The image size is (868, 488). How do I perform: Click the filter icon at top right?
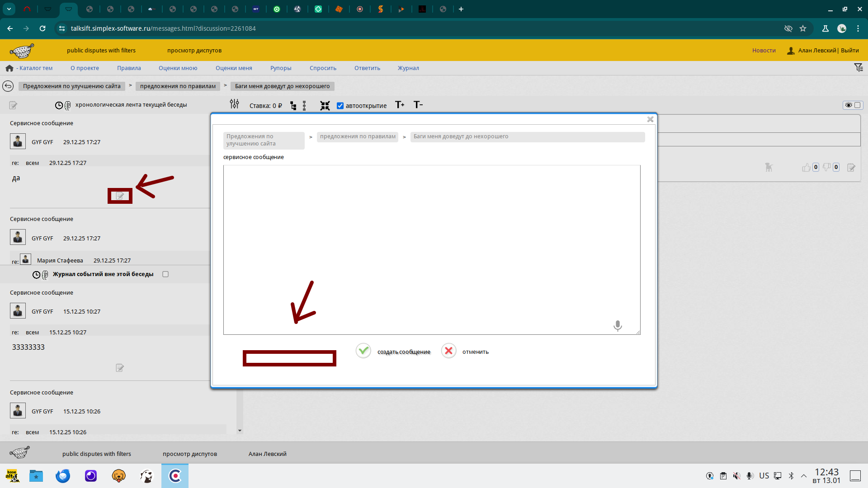[x=859, y=68]
